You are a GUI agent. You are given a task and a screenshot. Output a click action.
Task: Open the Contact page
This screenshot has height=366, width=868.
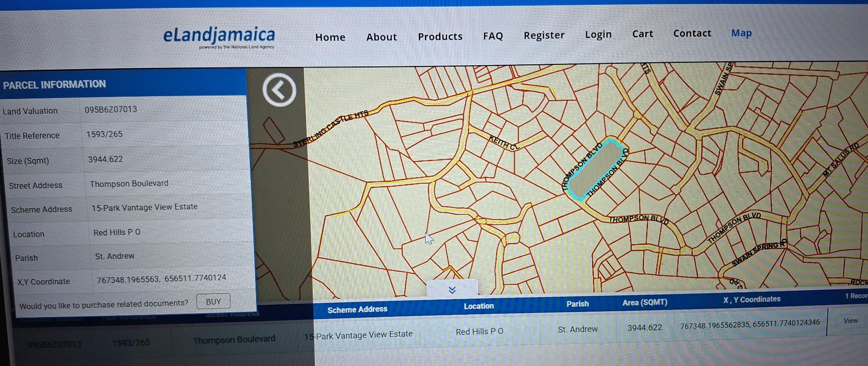[x=692, y=33]
